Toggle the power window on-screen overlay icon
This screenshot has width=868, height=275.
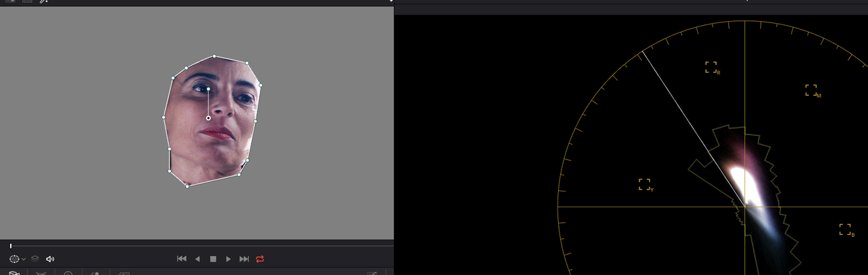pyautogui.click(x=14, y=259)
